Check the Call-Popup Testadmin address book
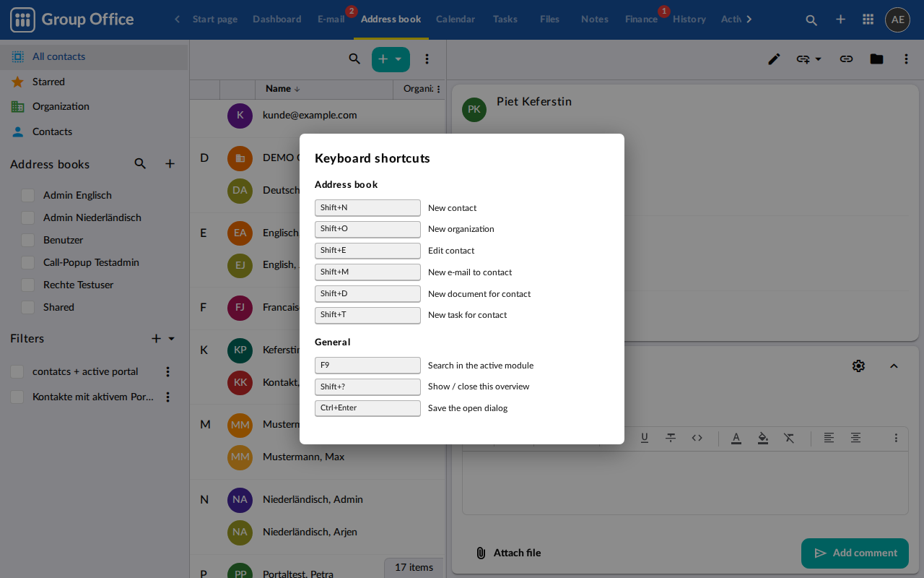 pos(28,262)
